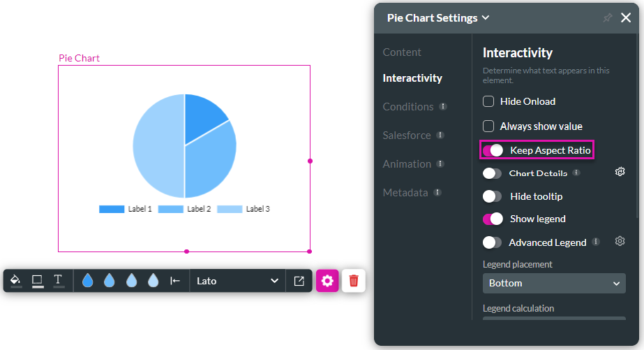
Task: Open the text formatting tool
Action: click(x=59, y=281)
